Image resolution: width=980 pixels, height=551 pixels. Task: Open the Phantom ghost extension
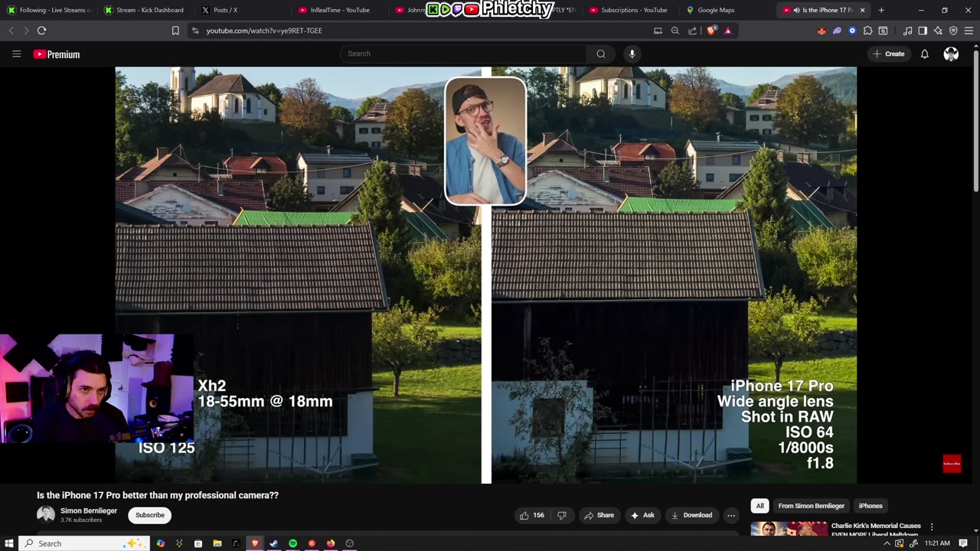(837, 31)
